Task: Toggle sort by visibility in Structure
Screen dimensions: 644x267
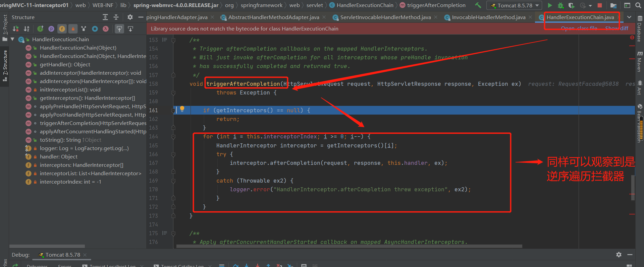Action: click(x=15, y=29)
